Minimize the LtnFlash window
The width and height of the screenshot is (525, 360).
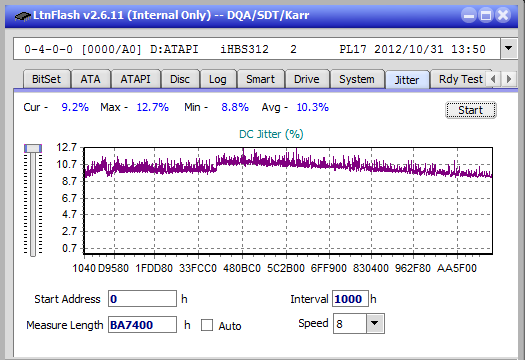[x=469, y=15]
